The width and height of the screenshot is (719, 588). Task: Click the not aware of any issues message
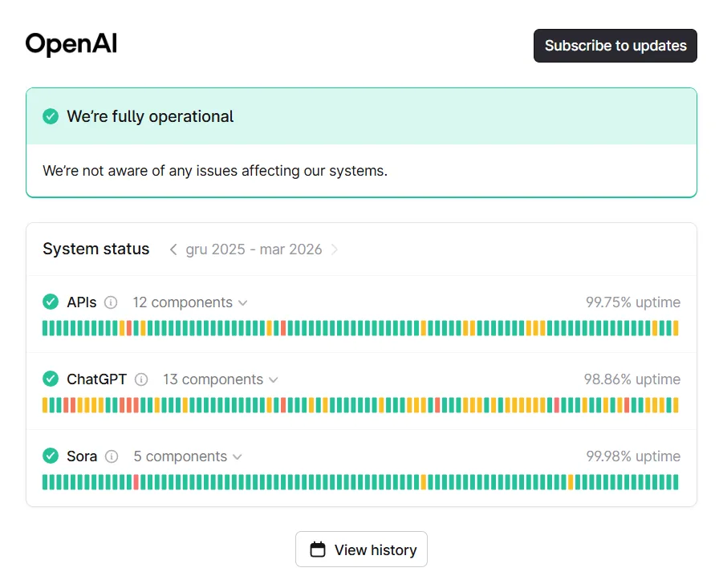(x=215, y=171)
